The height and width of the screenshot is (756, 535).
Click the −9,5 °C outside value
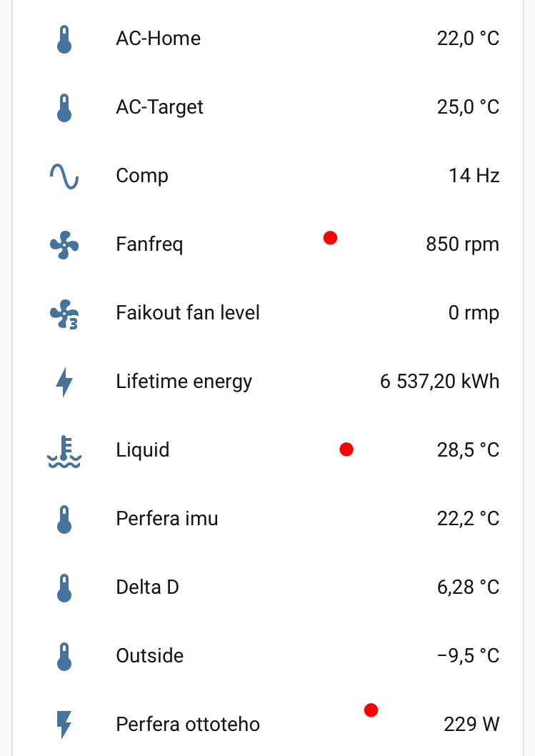(x=467, y=656)
